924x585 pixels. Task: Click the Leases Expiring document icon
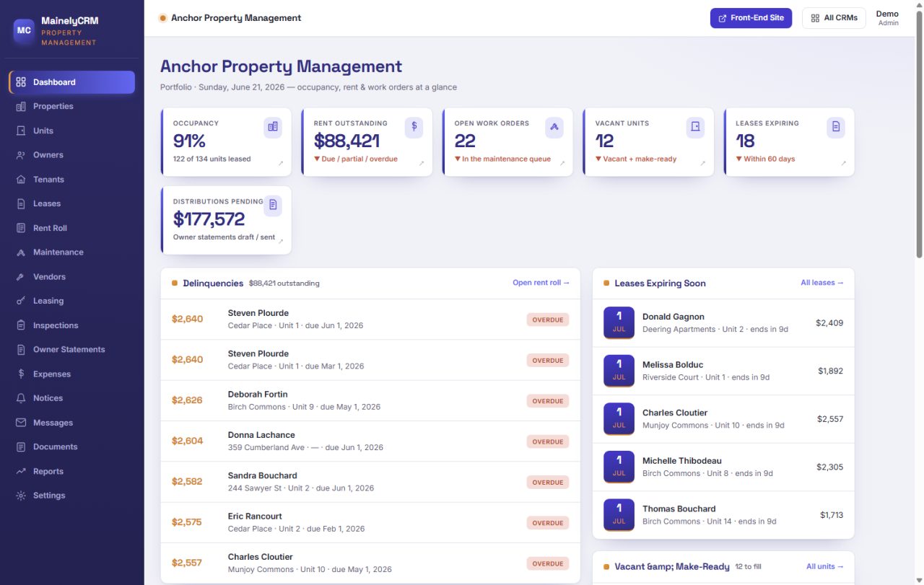(x=836, y=127)
